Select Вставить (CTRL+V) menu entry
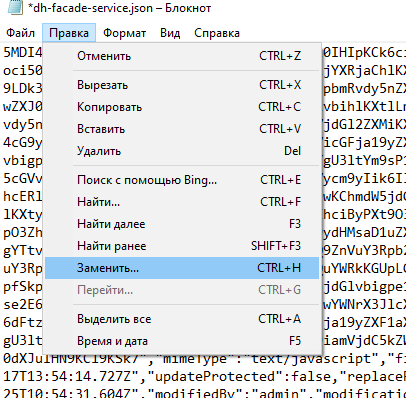The width and height of the screenshot is (406, 398). [x=182, y=129]
